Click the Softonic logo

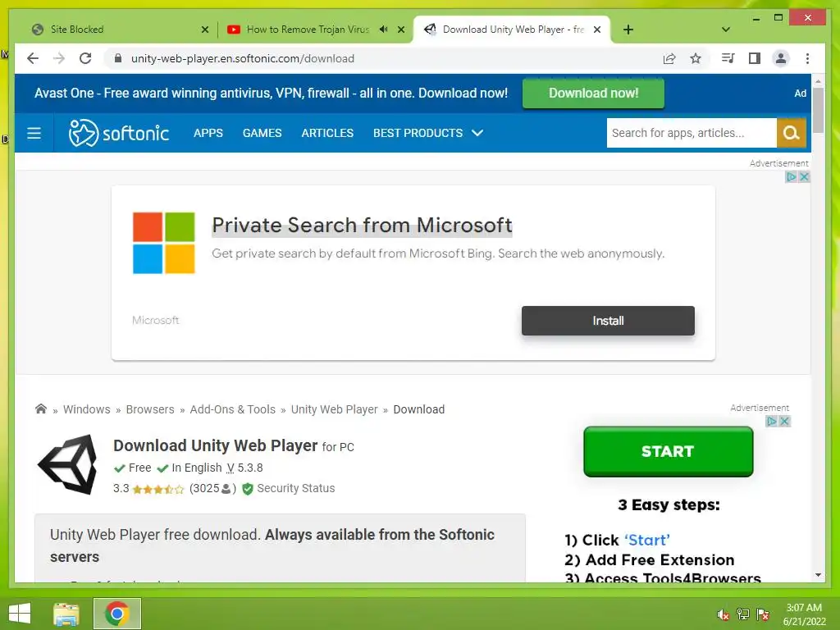119,133
